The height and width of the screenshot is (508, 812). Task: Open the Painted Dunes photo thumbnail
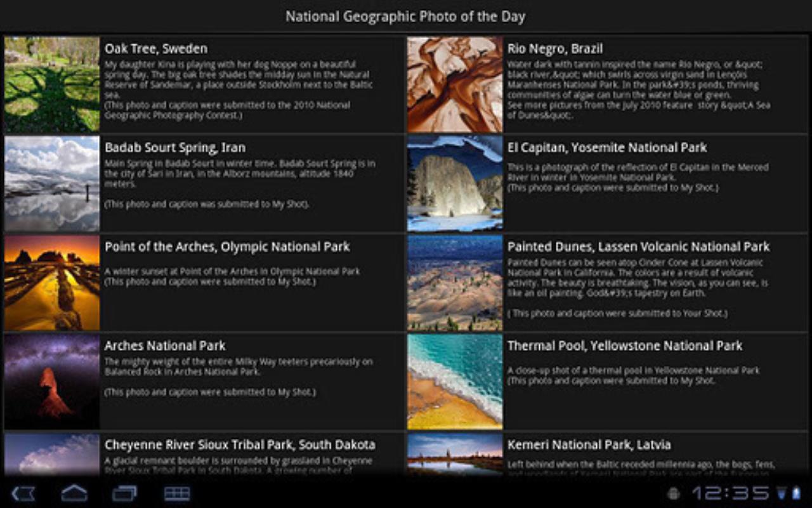tap(455, 283)
